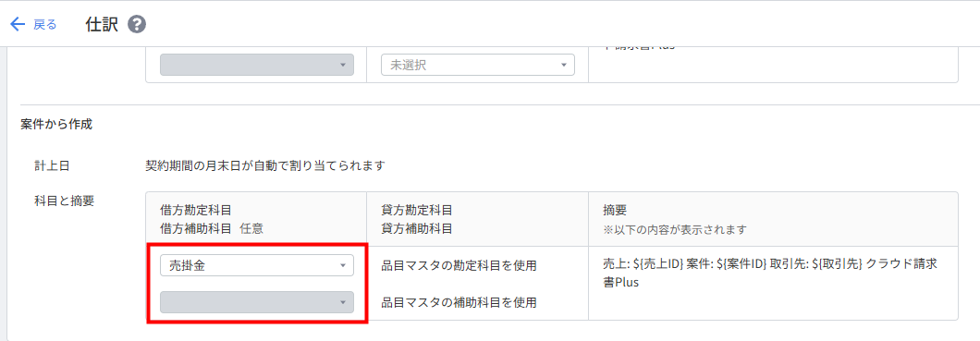The height and width of the screenshot is (341, 980).
Task: Click the 案件から作成 section heading
Action: (56, 124)
